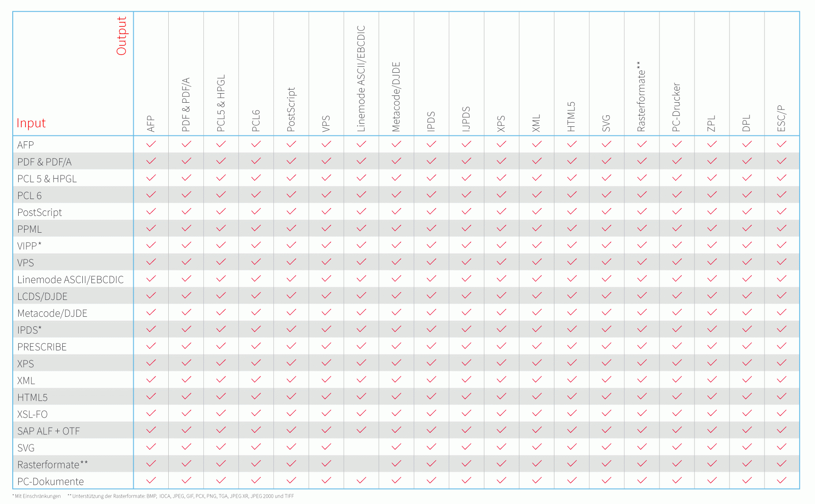This screenshot has height=504, width=815.
Task: Click the checkmark for PPML to IPDS
Action: [431, 228]
